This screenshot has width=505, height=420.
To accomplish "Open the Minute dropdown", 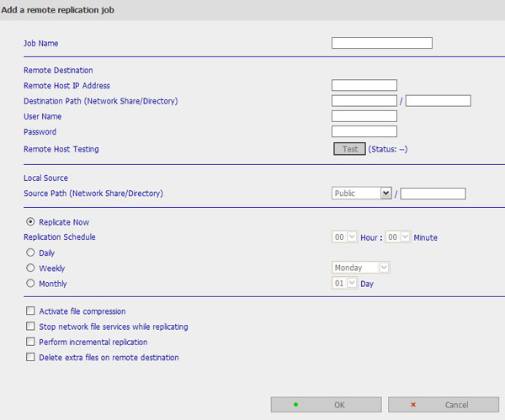I will (x=398, y=237).
